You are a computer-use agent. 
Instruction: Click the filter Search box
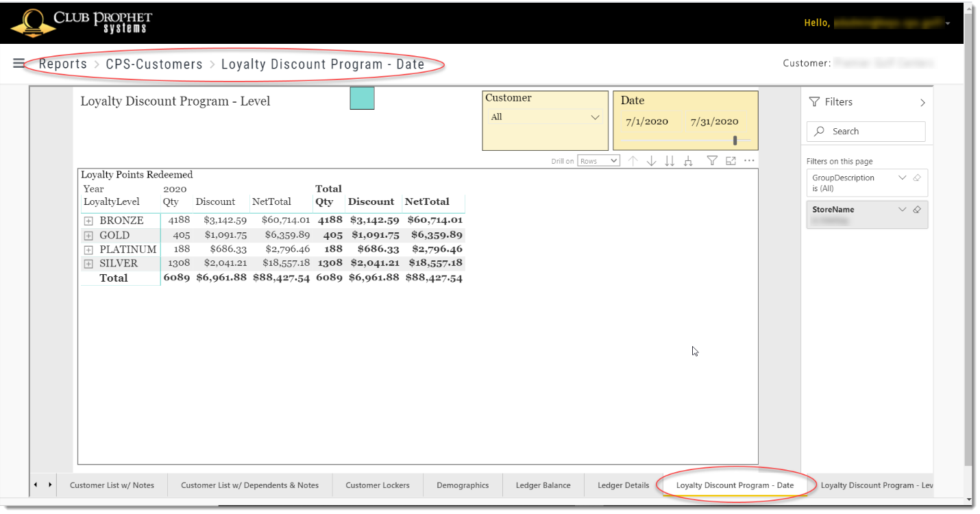coord(866,131)
